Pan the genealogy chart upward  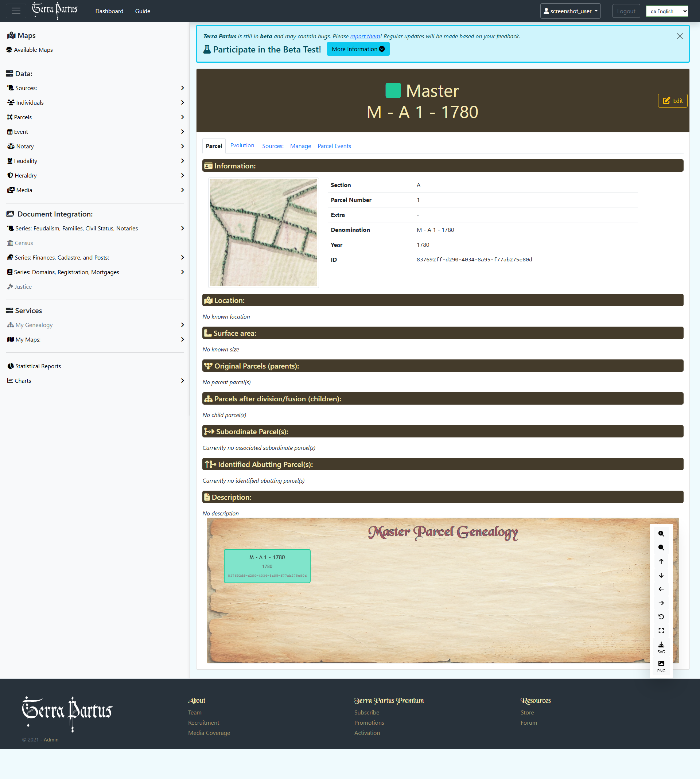661,561
